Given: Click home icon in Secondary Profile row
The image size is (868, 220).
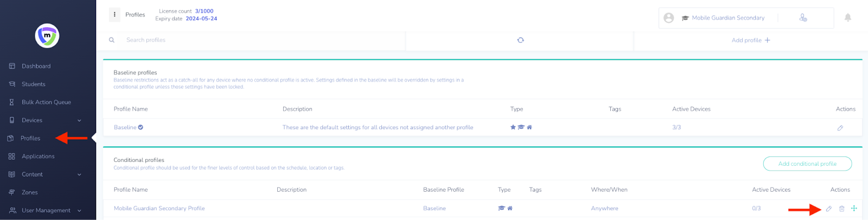Looking at the screenshot, I should pos(510,208).
